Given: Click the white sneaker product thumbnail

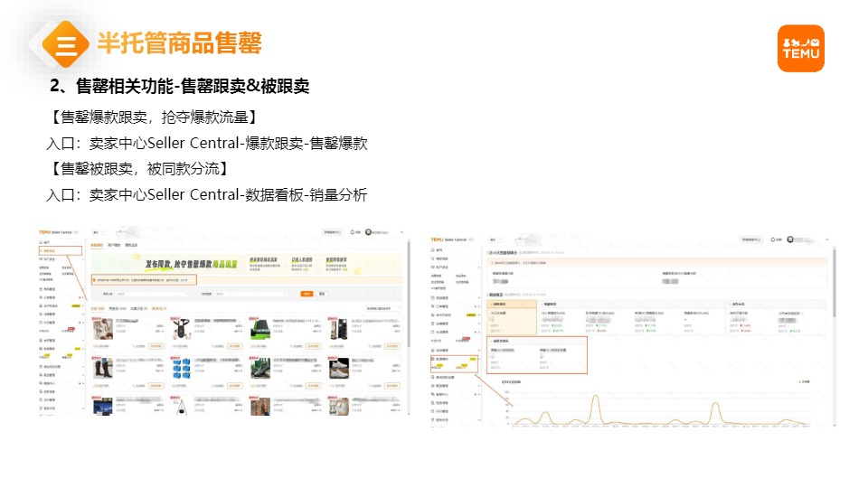Looking at the screenshot, I should [x=338, y=370].
